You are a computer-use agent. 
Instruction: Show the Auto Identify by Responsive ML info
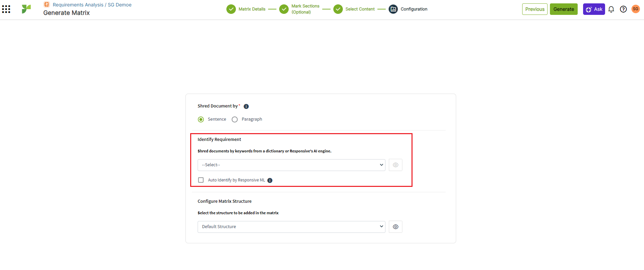(x=270, y=180)
